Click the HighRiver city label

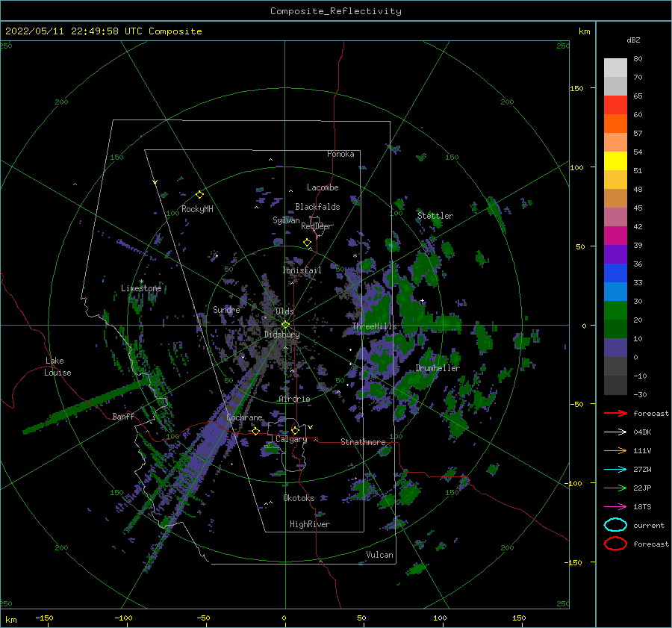pyautogui.click(x=310, y=524)
